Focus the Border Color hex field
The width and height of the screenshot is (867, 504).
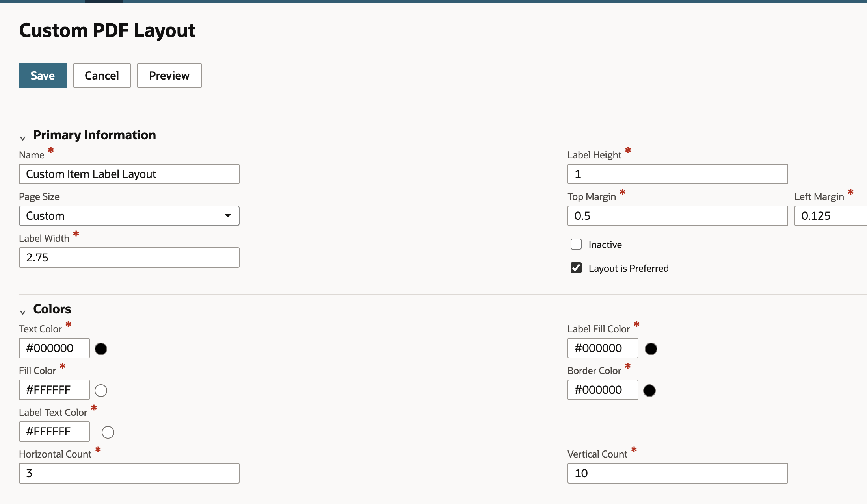(x=603, y=390)
